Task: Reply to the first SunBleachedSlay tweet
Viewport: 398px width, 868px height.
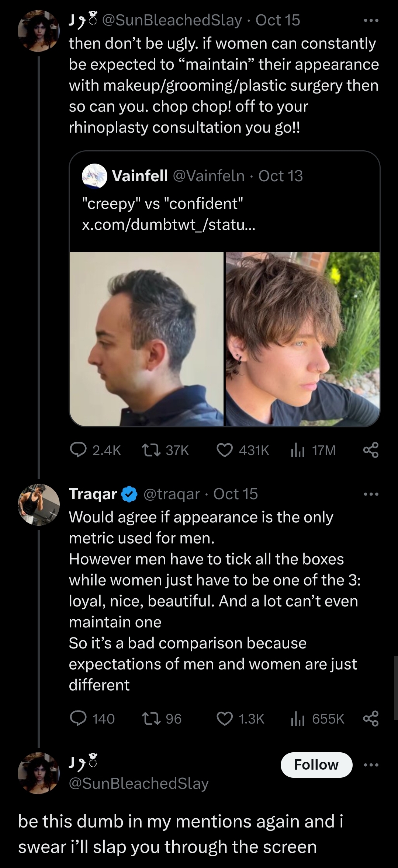Action: click(78, 450)
